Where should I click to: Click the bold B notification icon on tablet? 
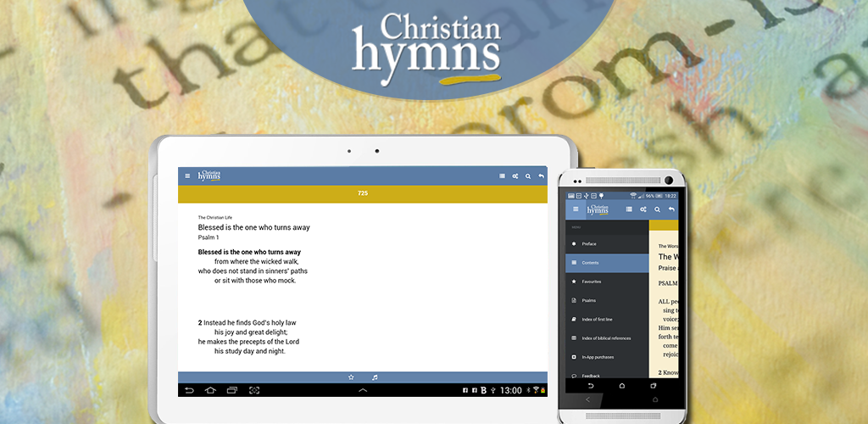click(483, 390)
